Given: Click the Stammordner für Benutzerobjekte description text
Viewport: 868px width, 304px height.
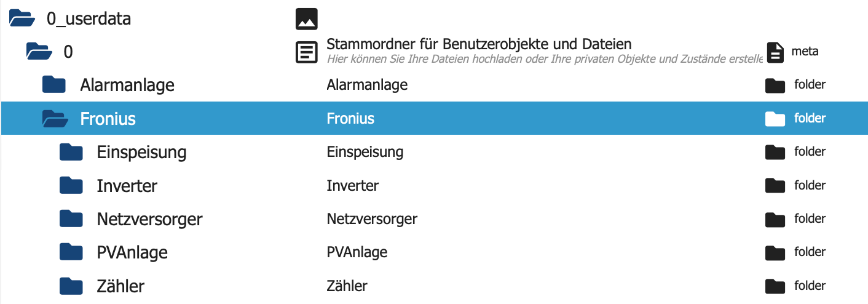Looking at the screenshot, I should 479,44.
